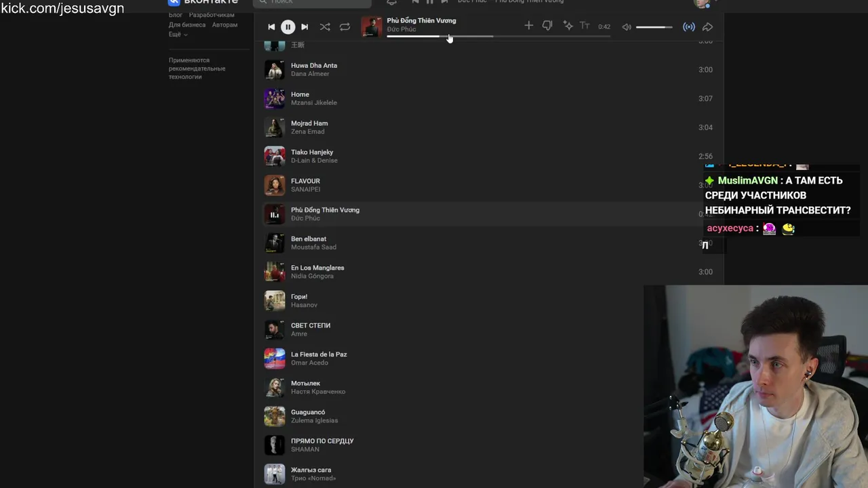Image resolution: width=868 pixels, height=488 pixels.
Task: Open similar tracks sparkle icon
Action: (568, 26)
